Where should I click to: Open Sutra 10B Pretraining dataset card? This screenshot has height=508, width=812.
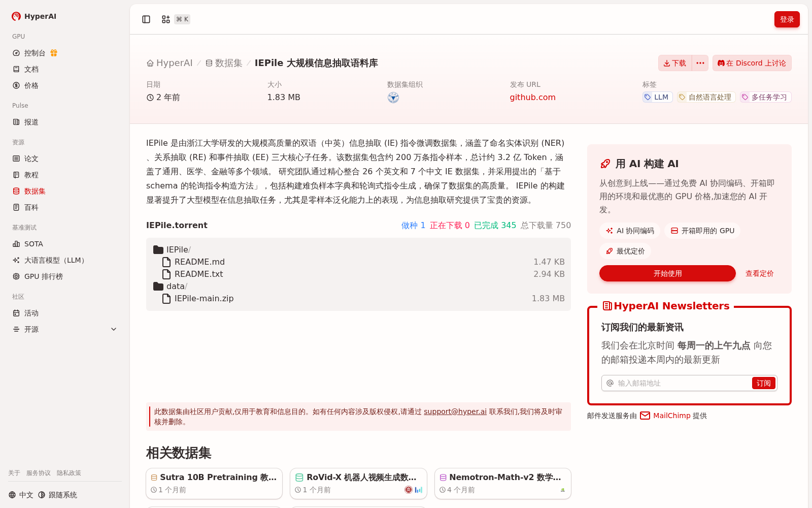[214, 484]
